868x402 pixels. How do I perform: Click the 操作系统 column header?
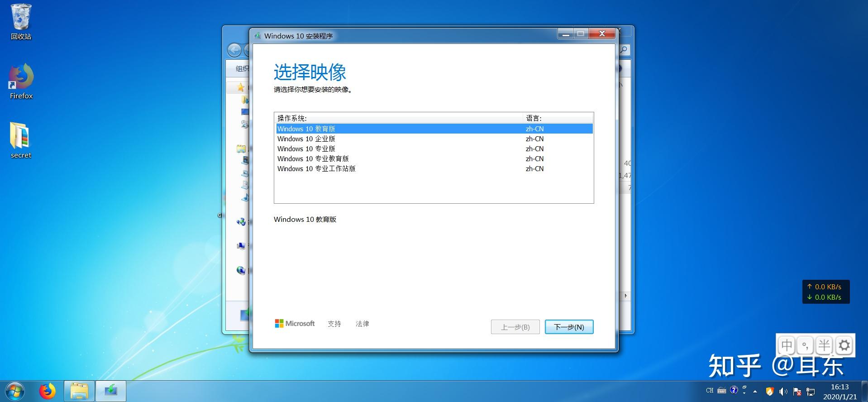(x=399, y=118)
